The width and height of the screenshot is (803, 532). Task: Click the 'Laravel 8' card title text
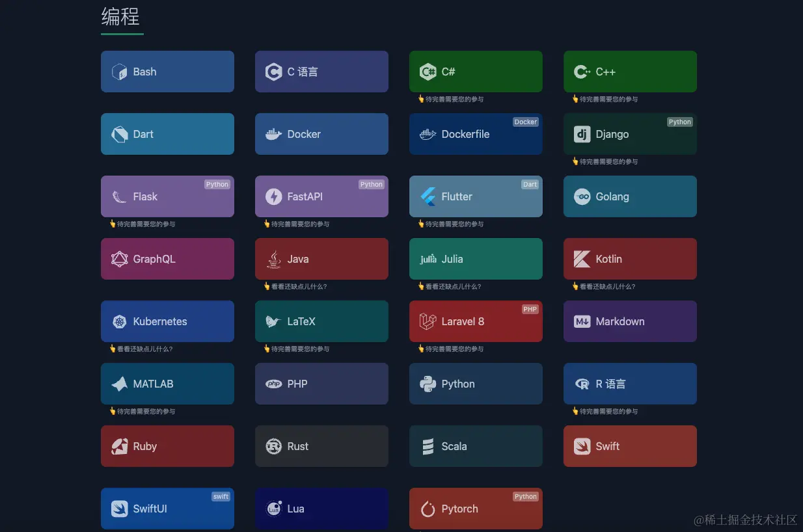[463, 321]
